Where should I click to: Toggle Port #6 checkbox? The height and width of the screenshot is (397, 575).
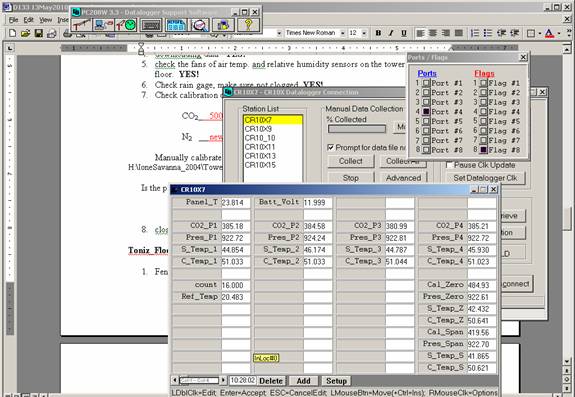pos(426,131)
